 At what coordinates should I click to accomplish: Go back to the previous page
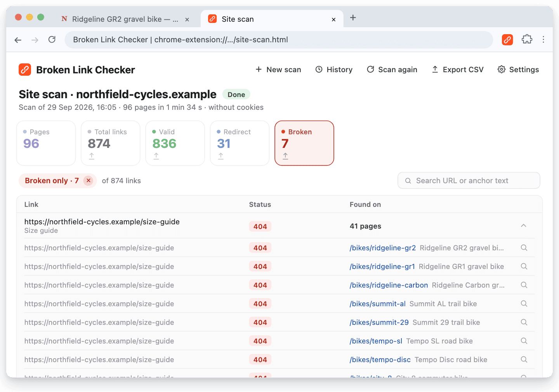point(18,40)
